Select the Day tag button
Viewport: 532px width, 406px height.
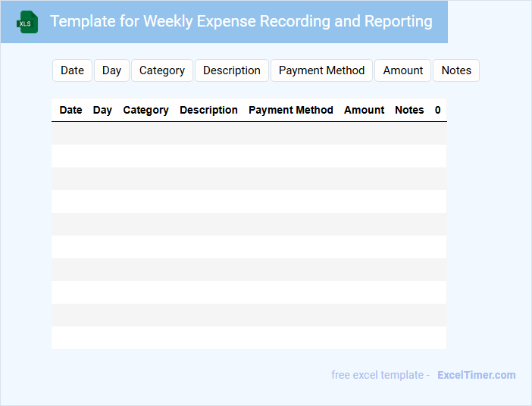click(111, 70)
